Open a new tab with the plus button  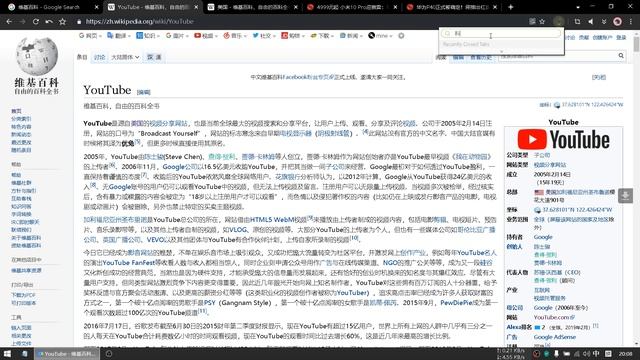pyautogui.click(x=510, y=7)
